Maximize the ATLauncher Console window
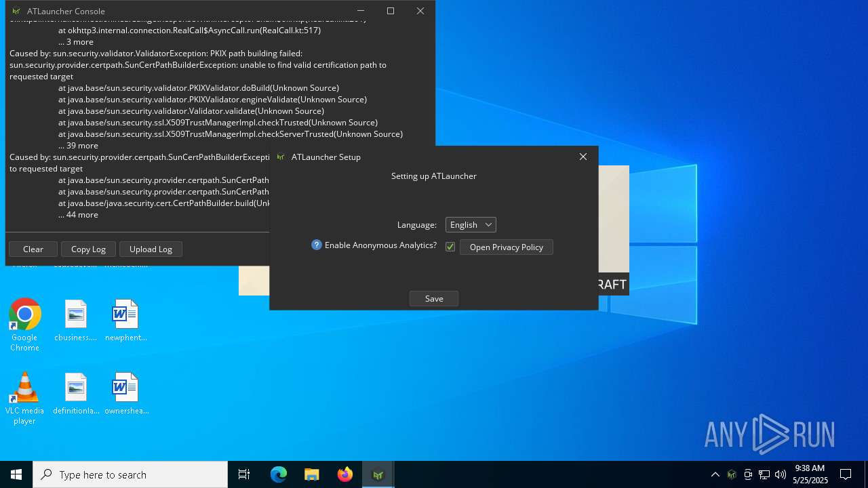 (391, 11)
